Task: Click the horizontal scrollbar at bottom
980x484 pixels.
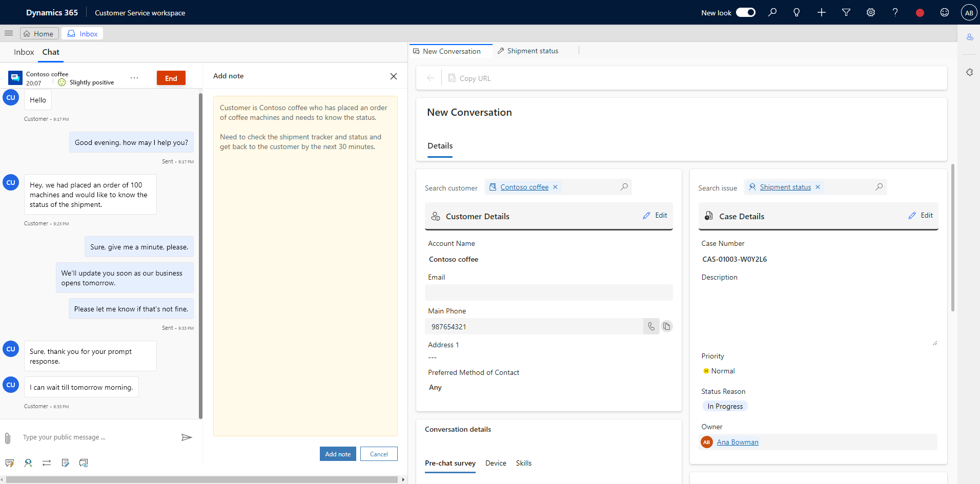Action: click(202, 480)
